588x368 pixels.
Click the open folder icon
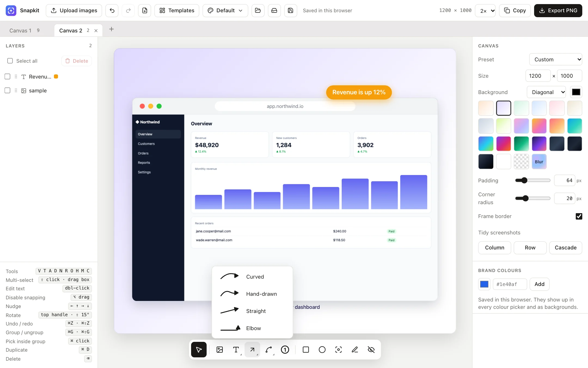[258, 11]
